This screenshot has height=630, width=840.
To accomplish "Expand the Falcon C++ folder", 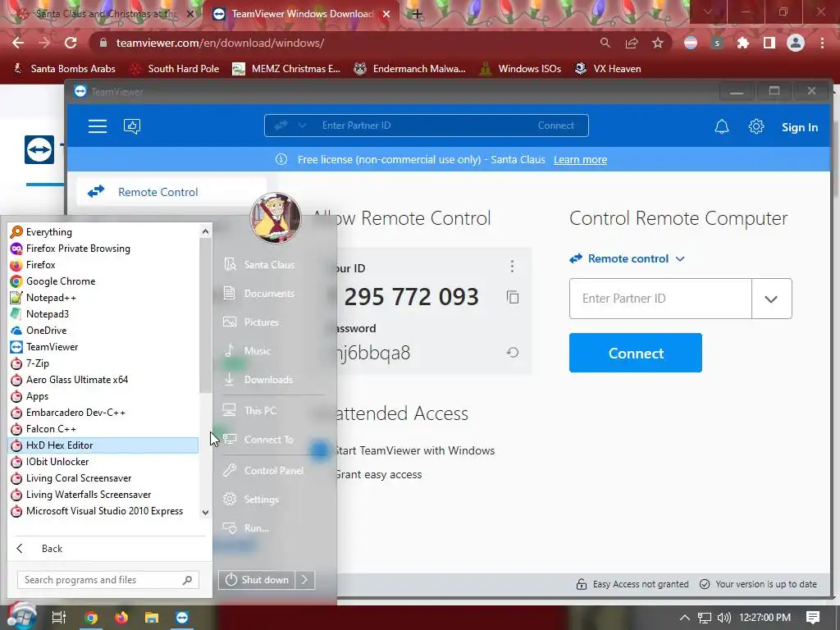I will pyautogui.click(x=103, y=429).
